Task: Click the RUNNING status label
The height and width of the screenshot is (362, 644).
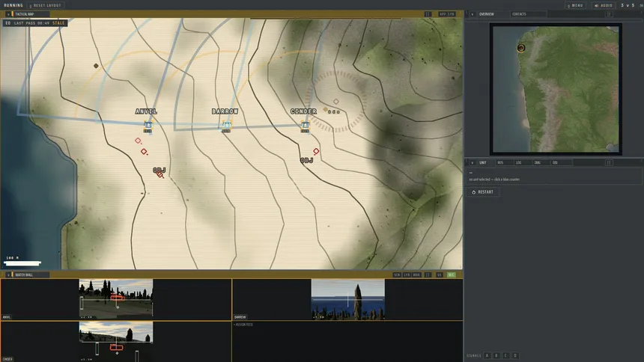Action: (13, 5)
